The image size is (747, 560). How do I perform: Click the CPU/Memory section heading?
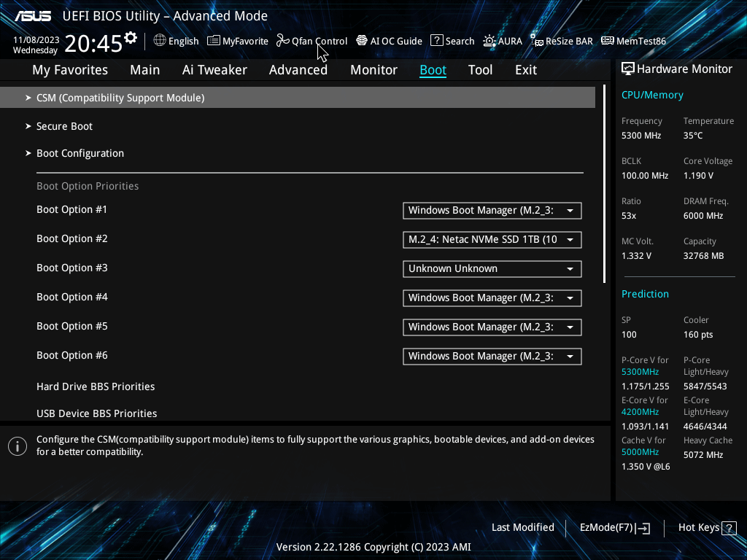point(652,96)
